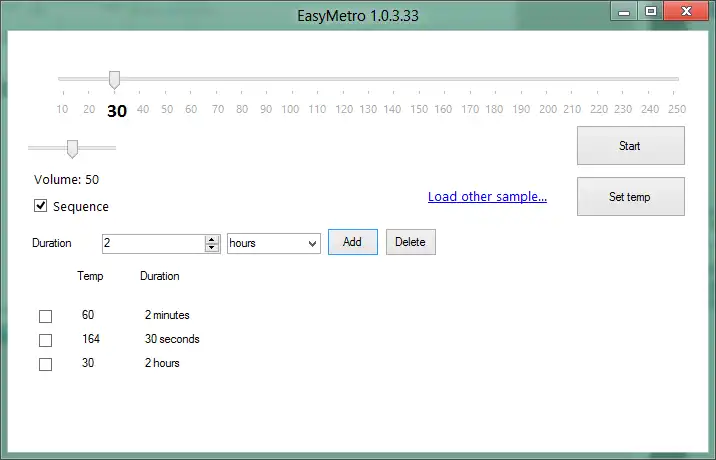
Task: Click inside the Duration number field
Action: click(153, 243)
